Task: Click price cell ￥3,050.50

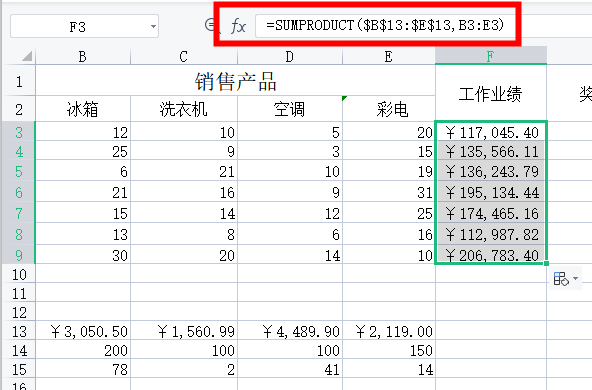Action: (x=83, y=331)
